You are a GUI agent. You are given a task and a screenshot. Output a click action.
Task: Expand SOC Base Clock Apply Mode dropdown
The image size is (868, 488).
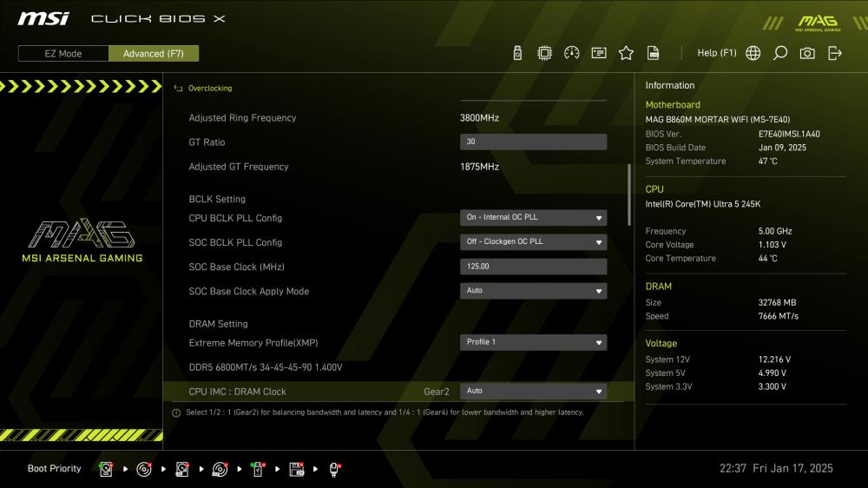533,291
